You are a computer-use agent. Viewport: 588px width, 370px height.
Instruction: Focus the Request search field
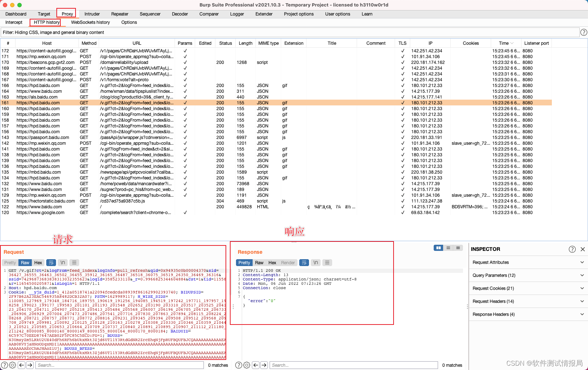(x=120, y=365)
